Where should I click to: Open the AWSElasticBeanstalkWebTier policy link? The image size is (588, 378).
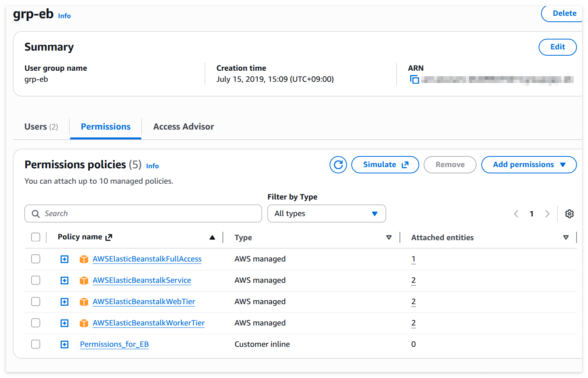tap(144, 302)
